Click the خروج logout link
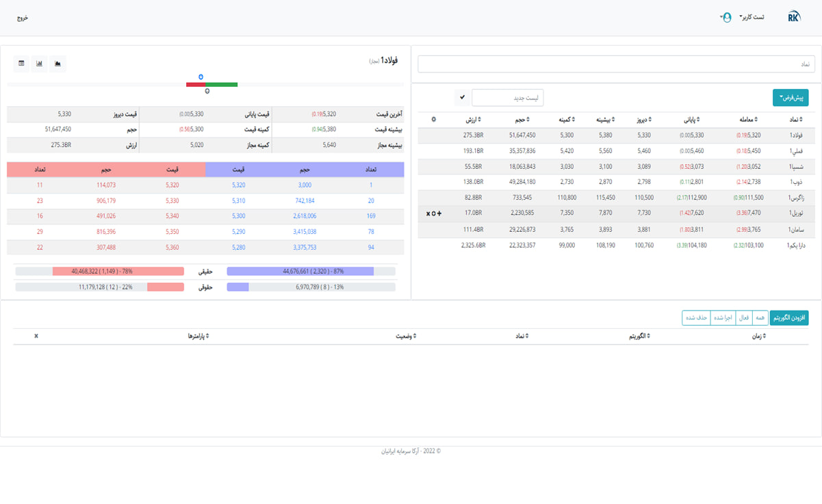Viewport: 822px width, 504px height. (x=23, y=18)
